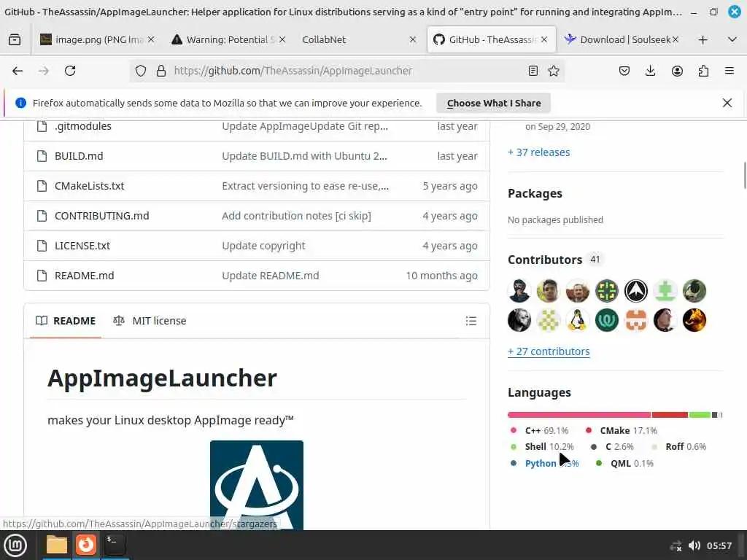Click the CMake 17.1% language entry
The width and height of the screenshot is (747, 560).
[x=622, y=430]
